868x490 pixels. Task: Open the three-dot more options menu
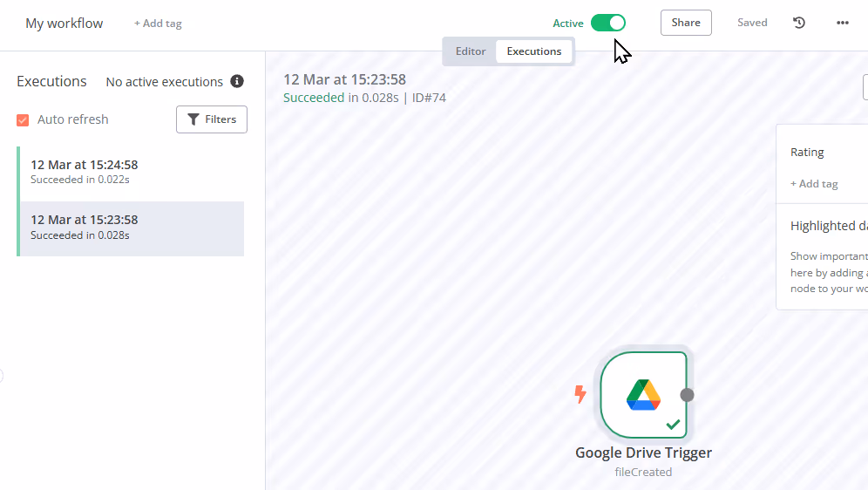[843, 23]
